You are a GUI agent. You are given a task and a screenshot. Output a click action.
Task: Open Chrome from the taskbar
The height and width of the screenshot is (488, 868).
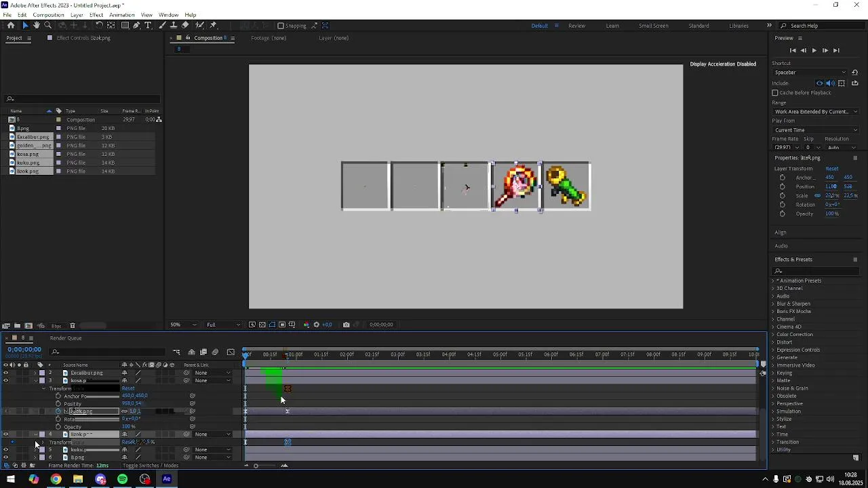tap(56, 479)
